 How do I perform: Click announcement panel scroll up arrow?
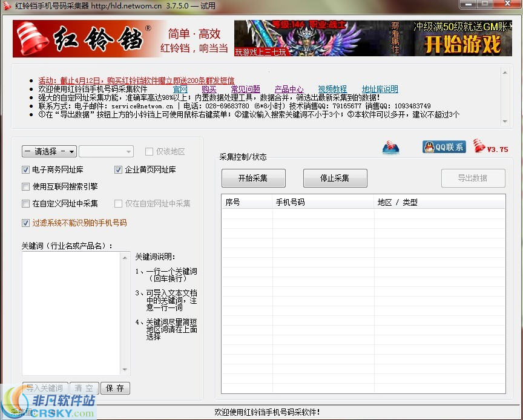505,73
